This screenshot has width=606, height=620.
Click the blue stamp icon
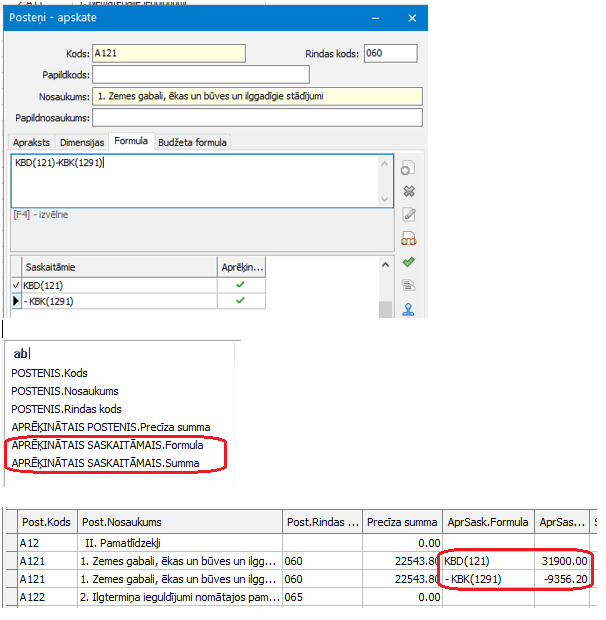pos(408,309)
